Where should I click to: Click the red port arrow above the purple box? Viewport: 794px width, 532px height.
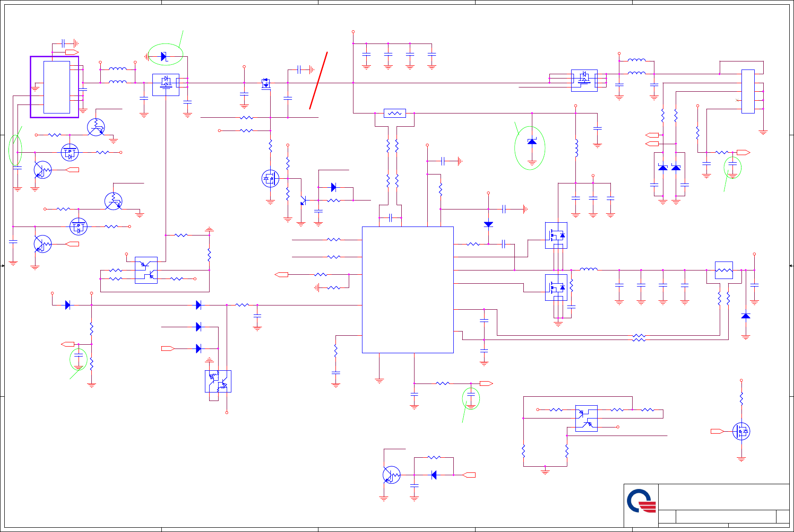click(72, 52)
